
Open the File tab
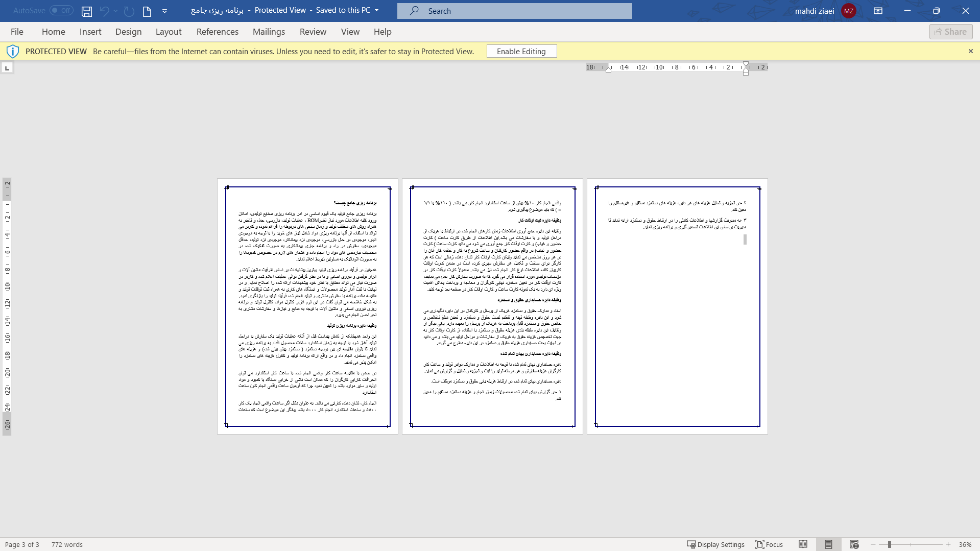coord(17,32)
